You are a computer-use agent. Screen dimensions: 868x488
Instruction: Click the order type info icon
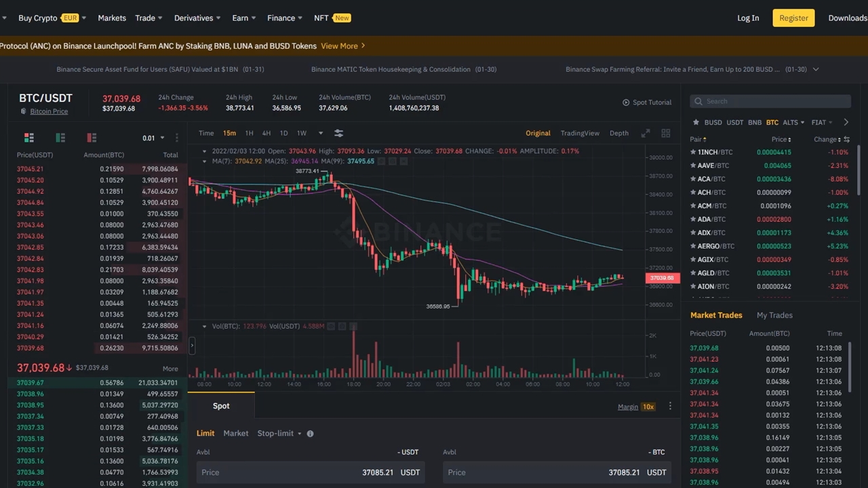click(x=310, y=434)
